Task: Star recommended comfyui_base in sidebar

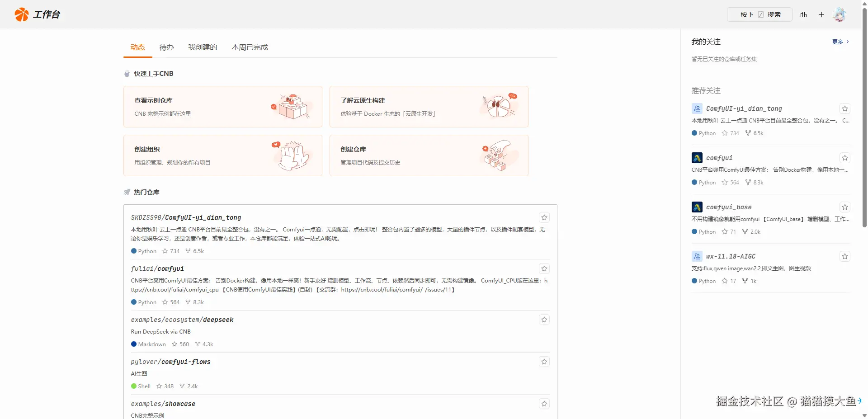Action: click(x=845, y=207)
